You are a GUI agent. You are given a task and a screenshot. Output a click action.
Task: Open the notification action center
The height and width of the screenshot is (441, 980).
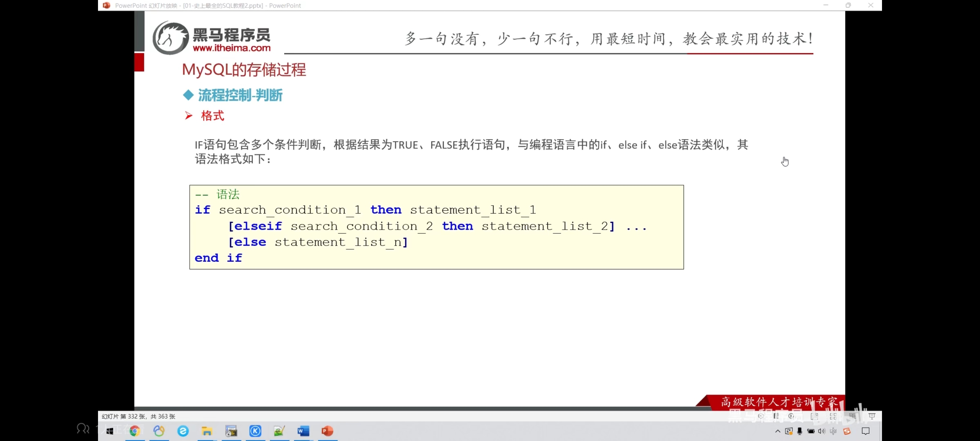pos(866,431)
